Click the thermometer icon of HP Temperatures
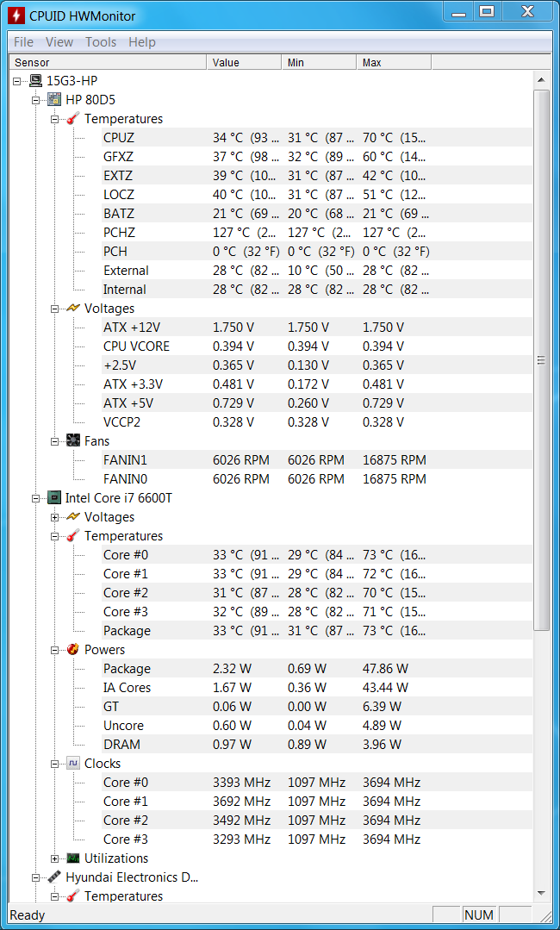The image size is (560, 930). tap(73, 119)
